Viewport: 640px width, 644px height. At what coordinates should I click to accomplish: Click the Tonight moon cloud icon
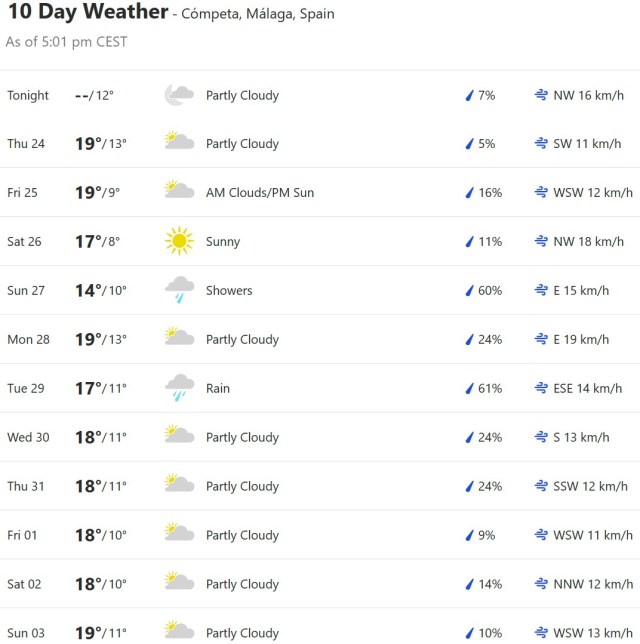pos(179,95)
